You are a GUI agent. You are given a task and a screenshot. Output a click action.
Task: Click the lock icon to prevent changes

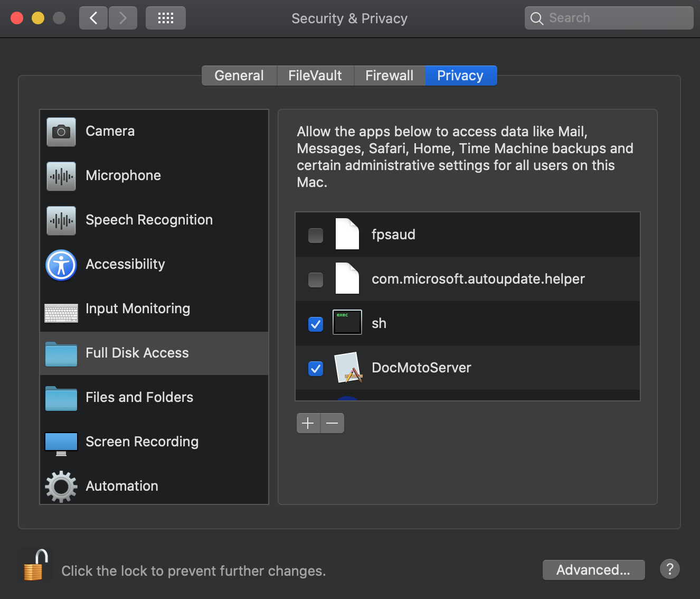pos(36,565)
